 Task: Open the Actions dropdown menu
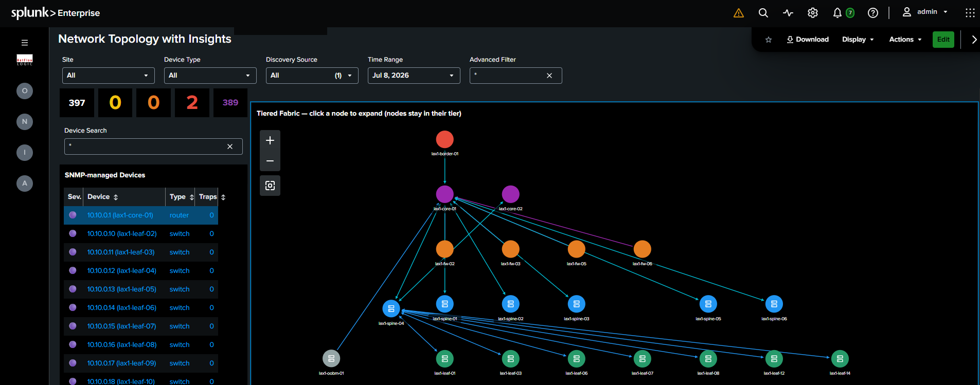click(x=905, y=40)
